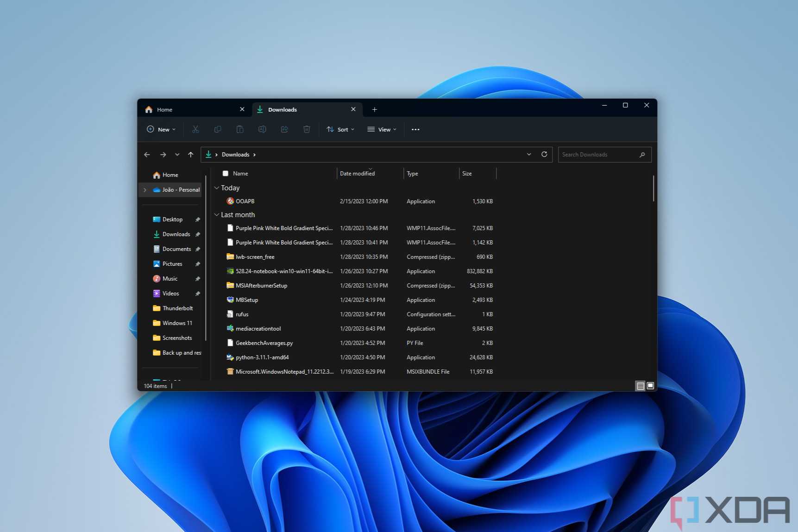This screenshot has width=798, height=532.
Task: Click the Cut scissors icon
Action: [195, 130]
